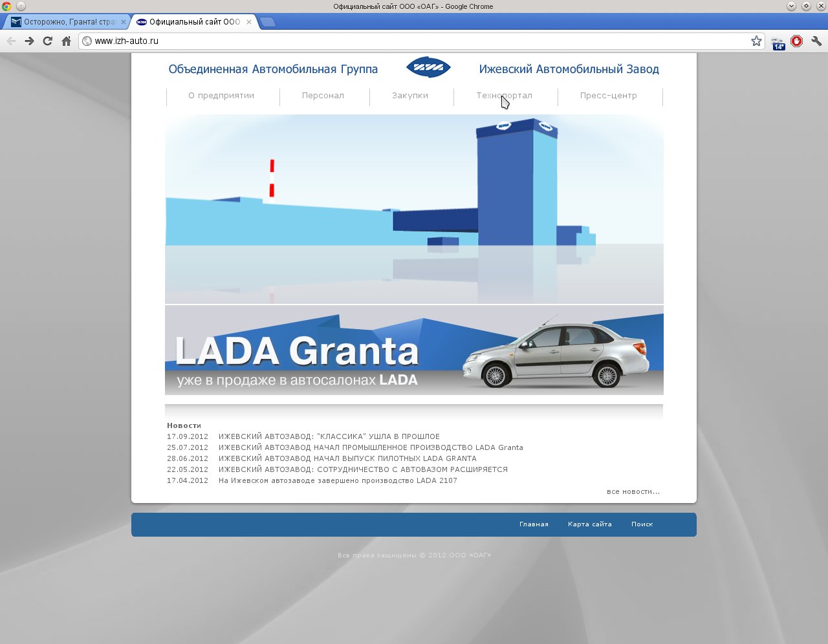
Task: Open news 'НАЧАЛ ВЫПУСК ПИЛОТНЫХ LADA GRANTA'
Action: [347, 458]
